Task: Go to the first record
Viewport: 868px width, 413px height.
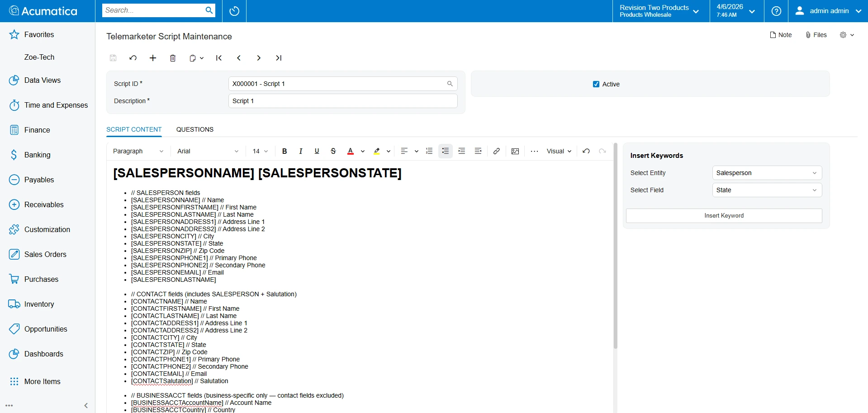Action: pyautogui.click(x=219, y=58)
